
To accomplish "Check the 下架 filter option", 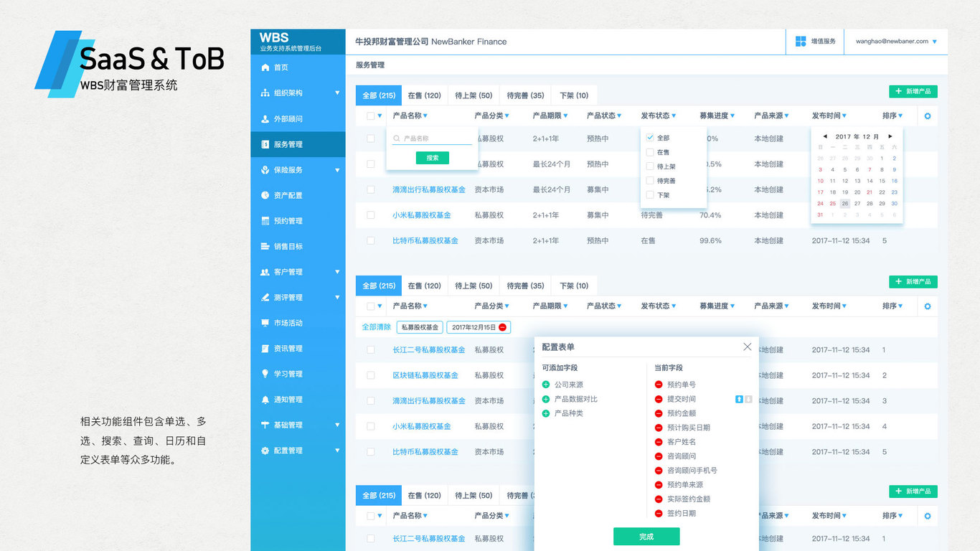I will tap(650, 194).
